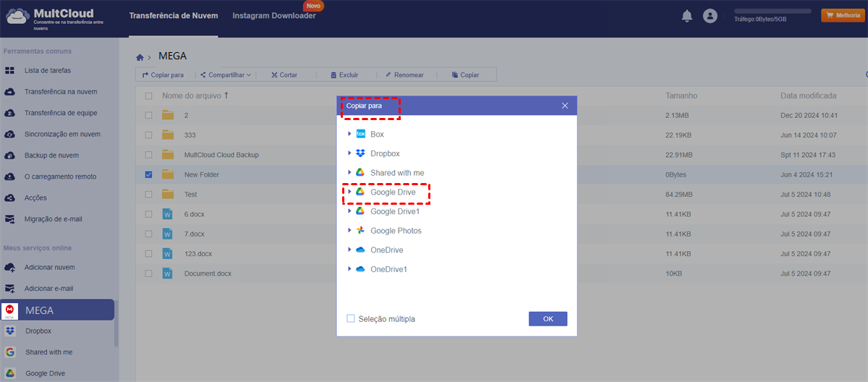Check the MultCloud Cloud Backup checkbox
This screenshot has height=382, width=868.
148,155
